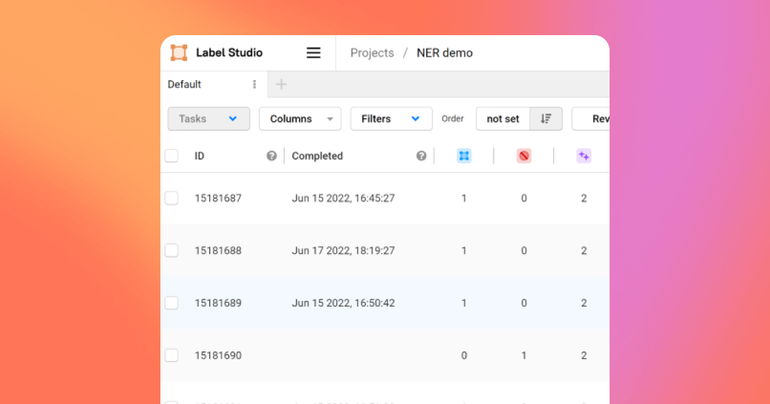Screen dimensions: 770x404
Task: Open the hamburger menu
Action: (x=313, y=53)
